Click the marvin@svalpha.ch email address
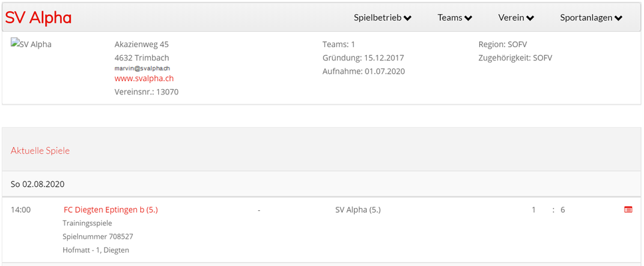 [x=142, y=68]
